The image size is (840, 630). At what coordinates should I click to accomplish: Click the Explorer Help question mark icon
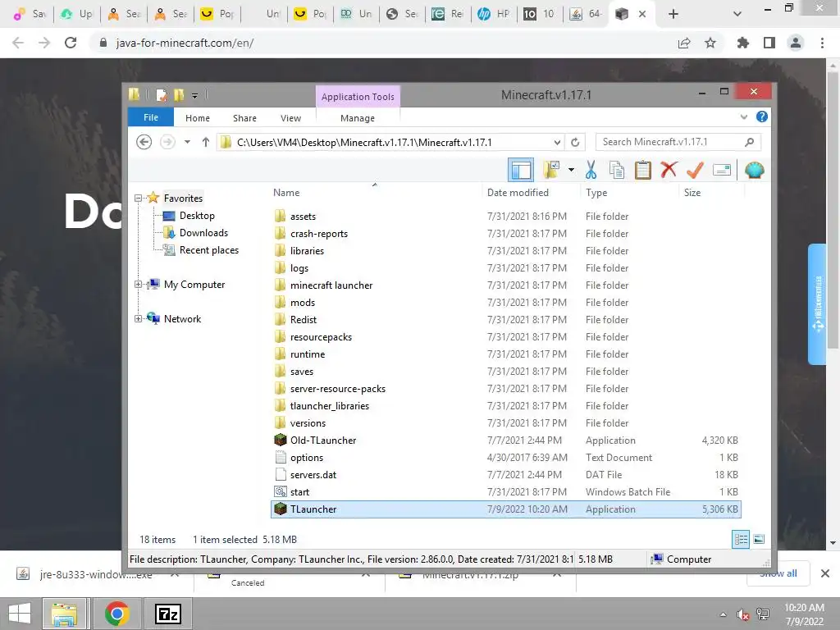[761, 116]
